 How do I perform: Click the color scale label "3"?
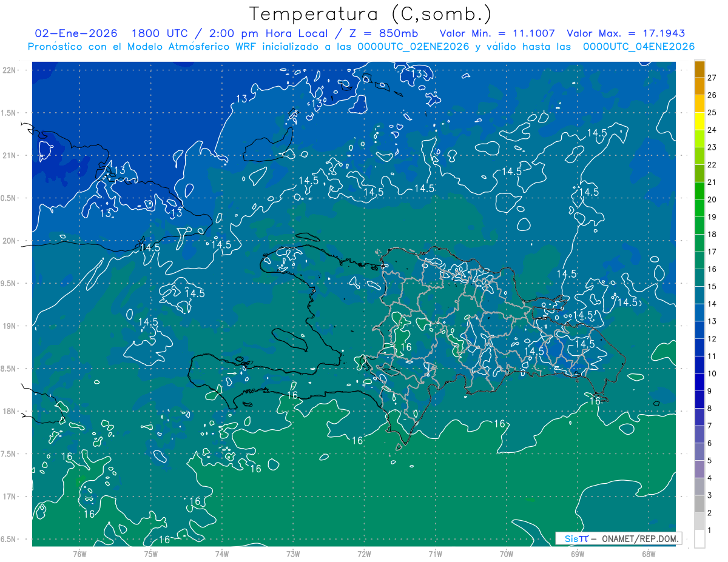click(x=710, y=496)
